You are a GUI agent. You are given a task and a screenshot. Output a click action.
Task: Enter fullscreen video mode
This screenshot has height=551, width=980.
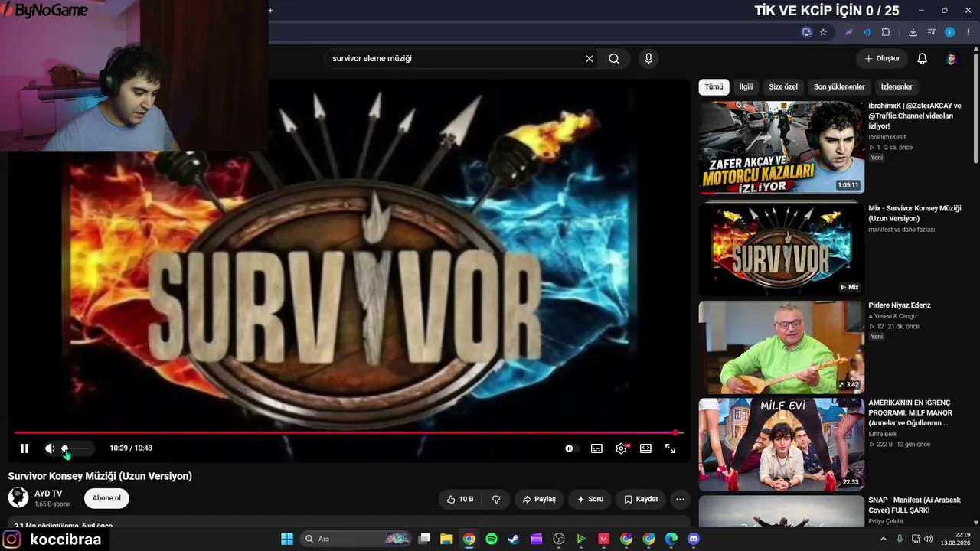(670, 448)
